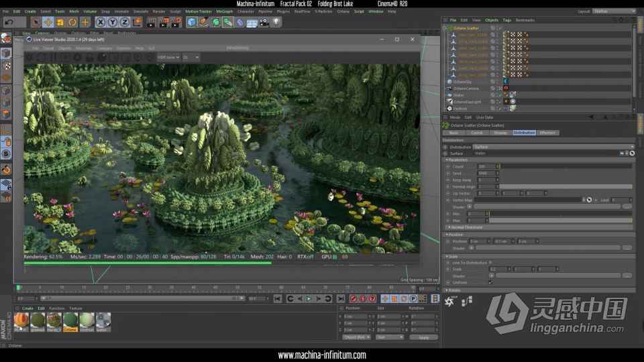Screen dimensions: 644x362
Task: Open Edit Render Settings clapperboard icon
Action: pyautogui.click(x=176, y=22)
